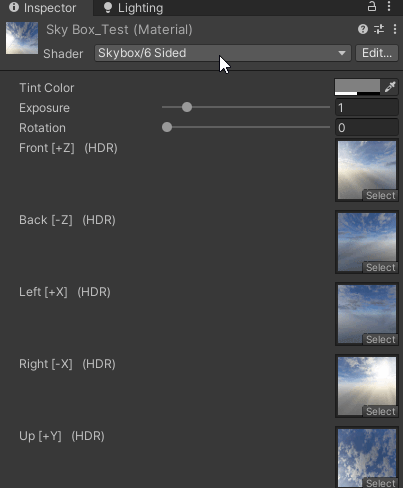Click the Edit... shader button
The image size is (403, 488).
click(x=377, y=53)
